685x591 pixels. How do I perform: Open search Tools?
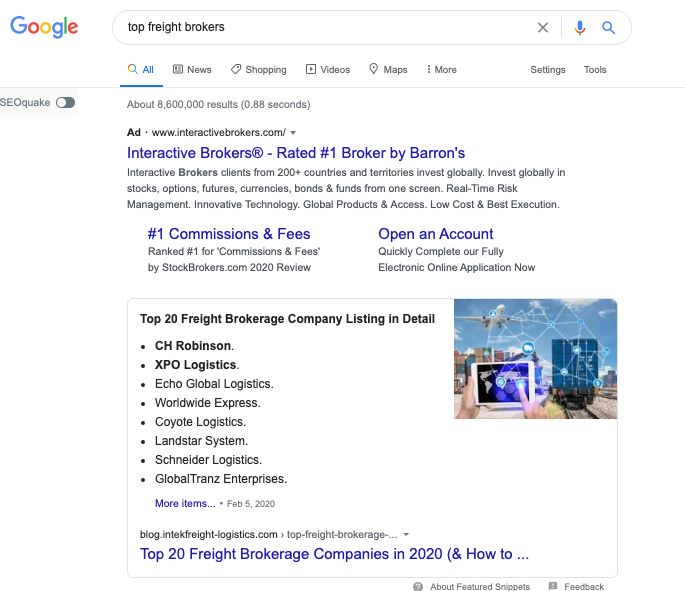pyautogui.click(x=595, y=69)
